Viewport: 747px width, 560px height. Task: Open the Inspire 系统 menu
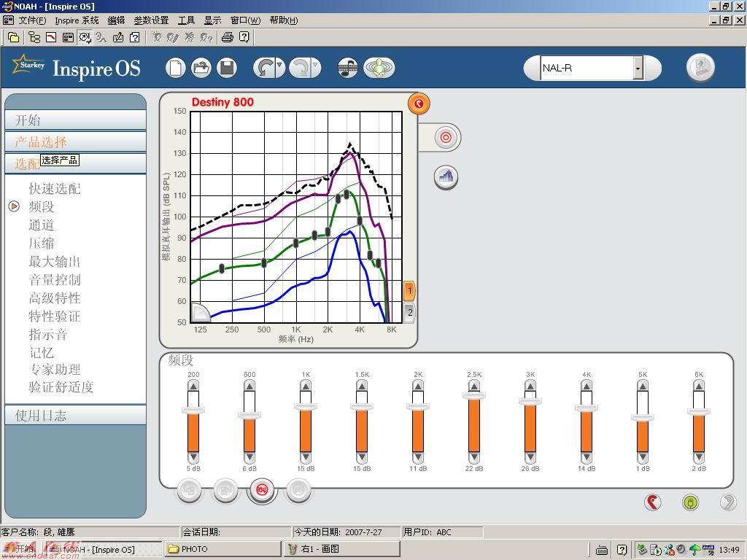tap(77, 20)
